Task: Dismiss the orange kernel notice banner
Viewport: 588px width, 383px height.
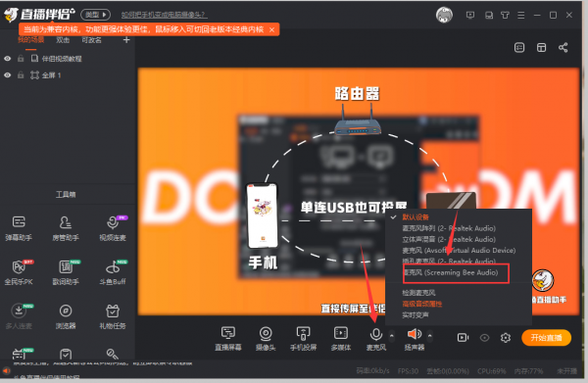Action: [x=271, y=29]
